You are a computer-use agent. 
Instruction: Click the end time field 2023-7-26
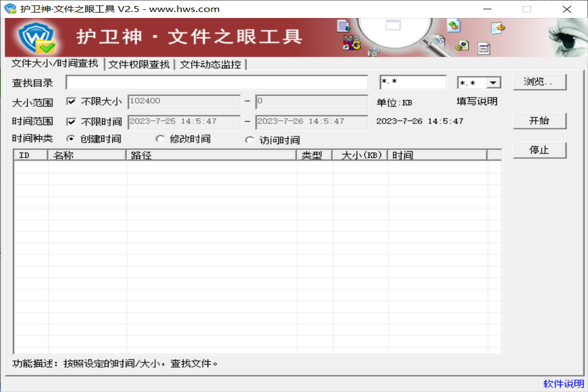[311, 122]
